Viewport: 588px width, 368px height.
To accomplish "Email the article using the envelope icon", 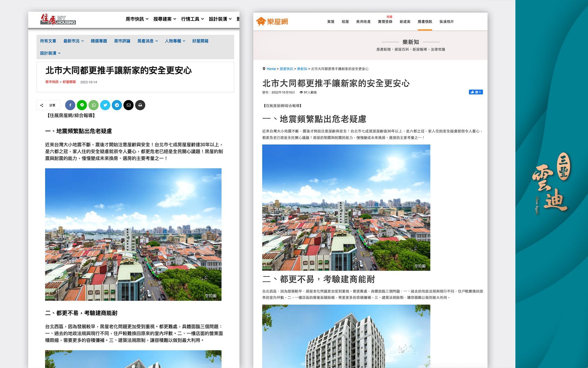I will coord(129,105).
